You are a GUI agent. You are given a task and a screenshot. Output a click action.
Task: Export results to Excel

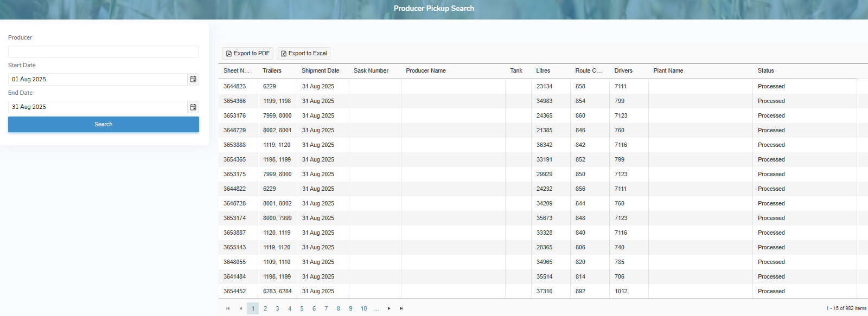tap(303, 54)
